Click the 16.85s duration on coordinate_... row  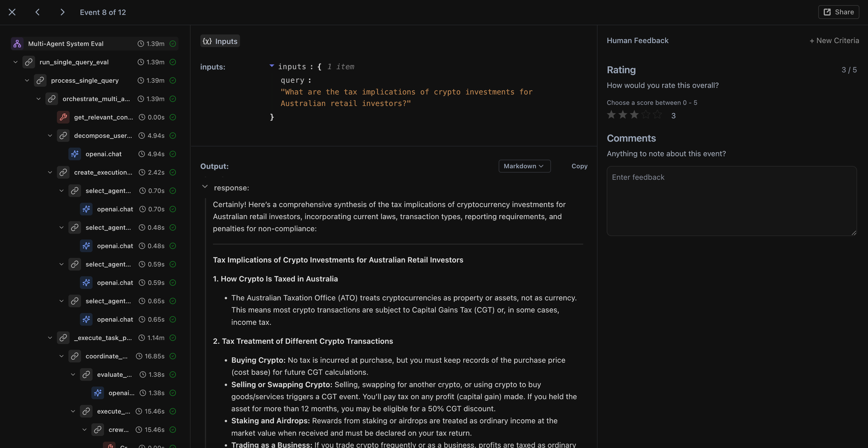(x=155, y=356)
